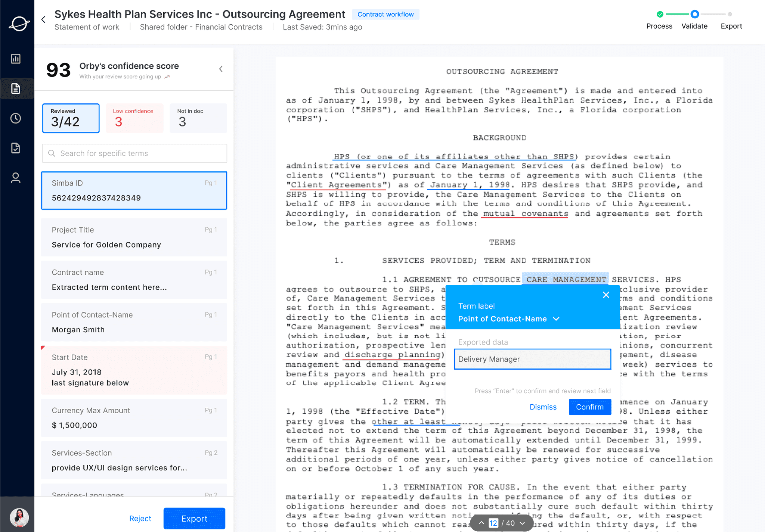This screenshot has width=765, height=532.
Task: Select the Not in doc filter tab
Action: click(x=198, y=118)
